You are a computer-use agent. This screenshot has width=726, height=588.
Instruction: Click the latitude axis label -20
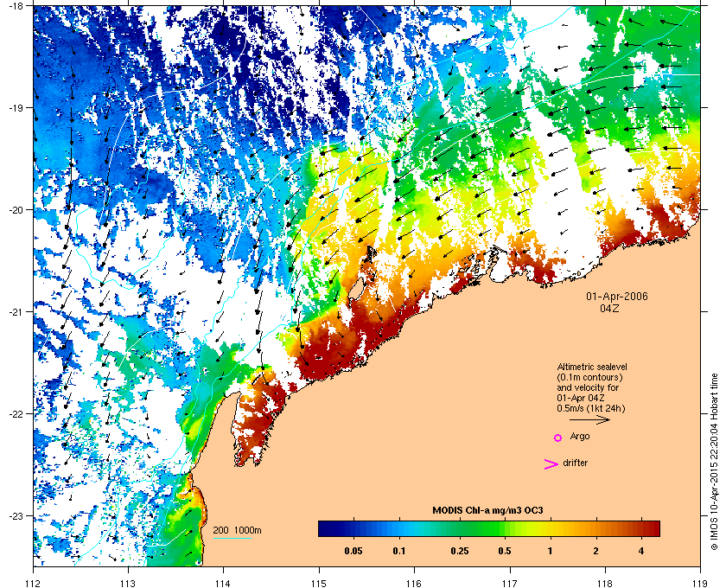coord(16,209)
